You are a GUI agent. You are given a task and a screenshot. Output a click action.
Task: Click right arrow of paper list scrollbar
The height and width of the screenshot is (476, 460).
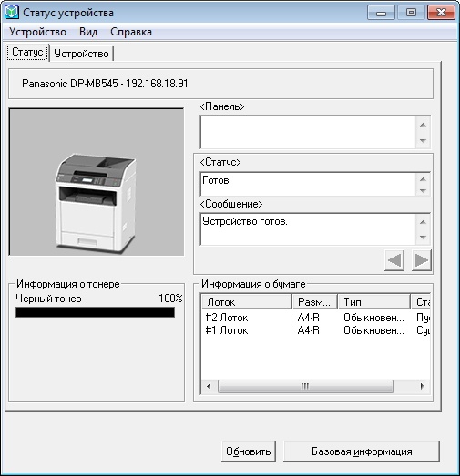pyautogui.click(x=423, y=386)
